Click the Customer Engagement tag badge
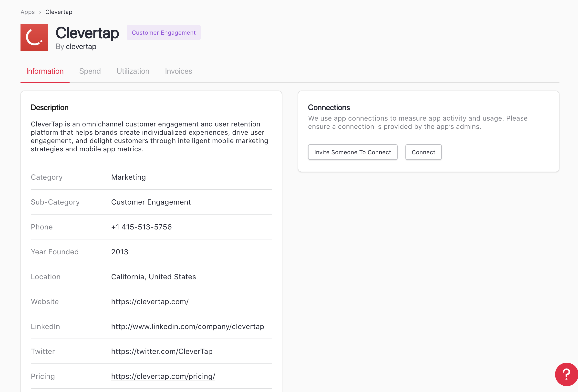This screenshot has width=578, height=392. click(x=163, y=32)
